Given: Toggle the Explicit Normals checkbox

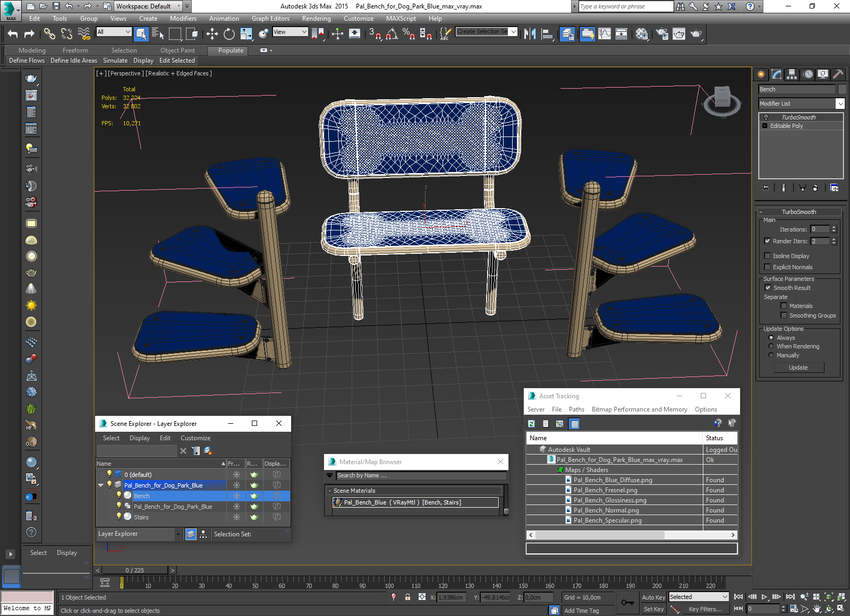Looking at the screenshot, I should [767, 267].
